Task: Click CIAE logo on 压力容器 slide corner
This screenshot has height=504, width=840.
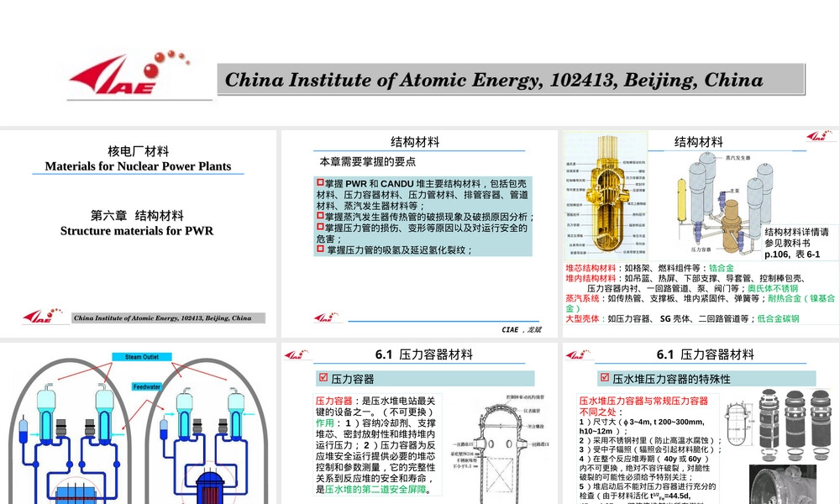Action: coord(297,354)
